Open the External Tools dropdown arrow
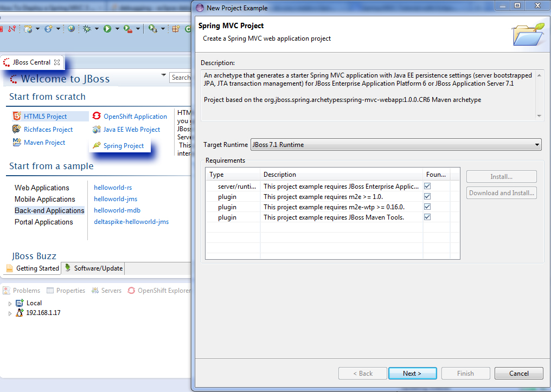Viewport: 551px width, 392px height. point(138,29)
